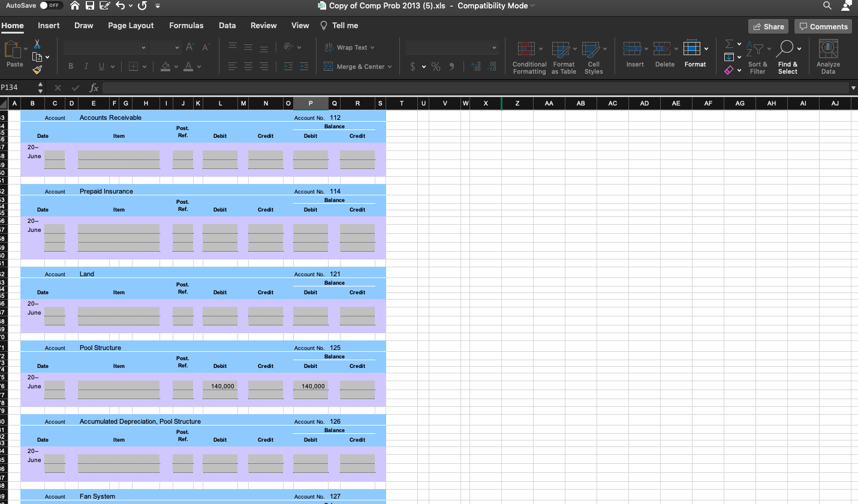Click the Share button
Screen dimensions: 858x504
pyautogui.click(x=768, y=26)
